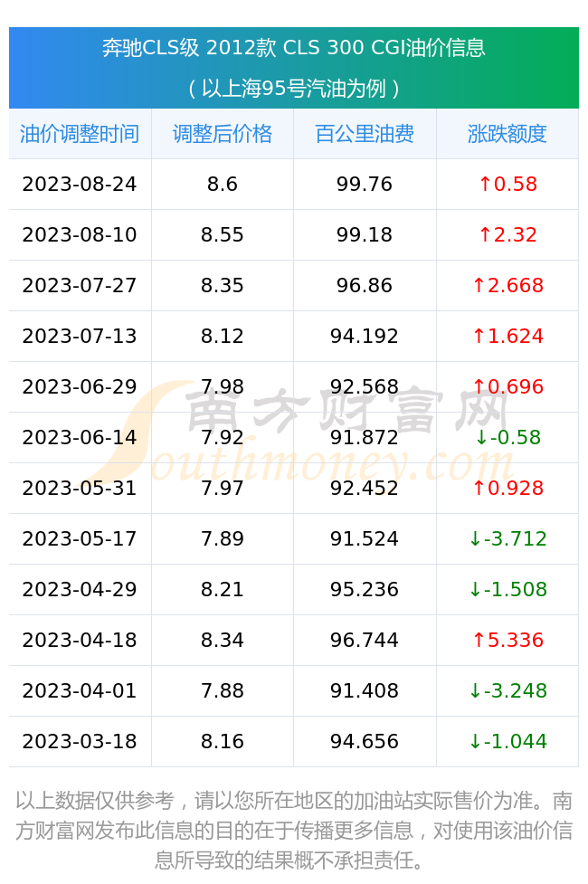
Task: Click the green change value ↓-3.248
Action: (507, 690)
